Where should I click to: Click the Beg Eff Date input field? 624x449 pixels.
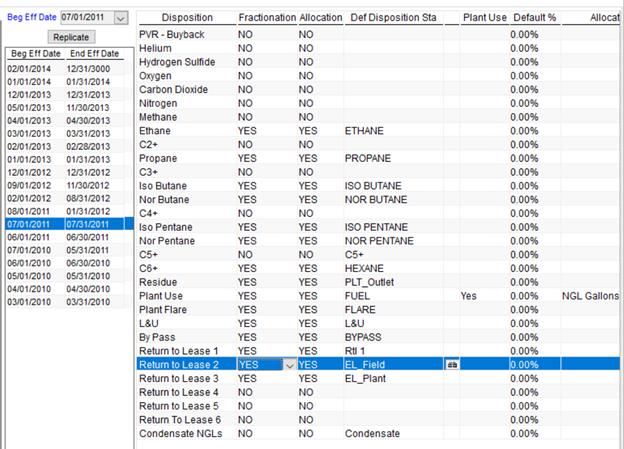(86, 18)
